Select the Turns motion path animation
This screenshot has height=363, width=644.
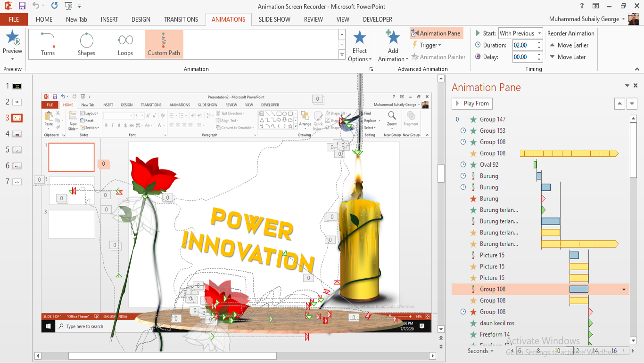point(47,44)
